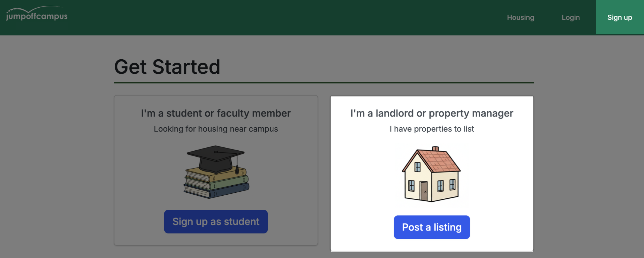The image size is (644, 258).
Task: Open the Login page link
Action: [x=571, y=17]
